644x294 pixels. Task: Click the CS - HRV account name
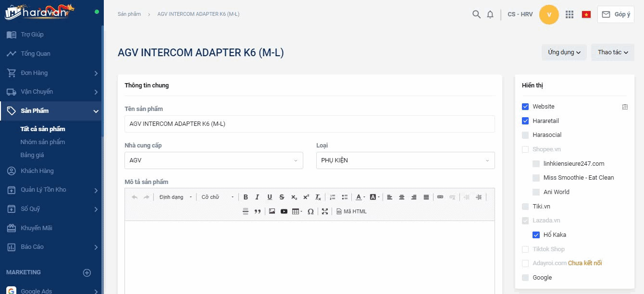(520, 14)
